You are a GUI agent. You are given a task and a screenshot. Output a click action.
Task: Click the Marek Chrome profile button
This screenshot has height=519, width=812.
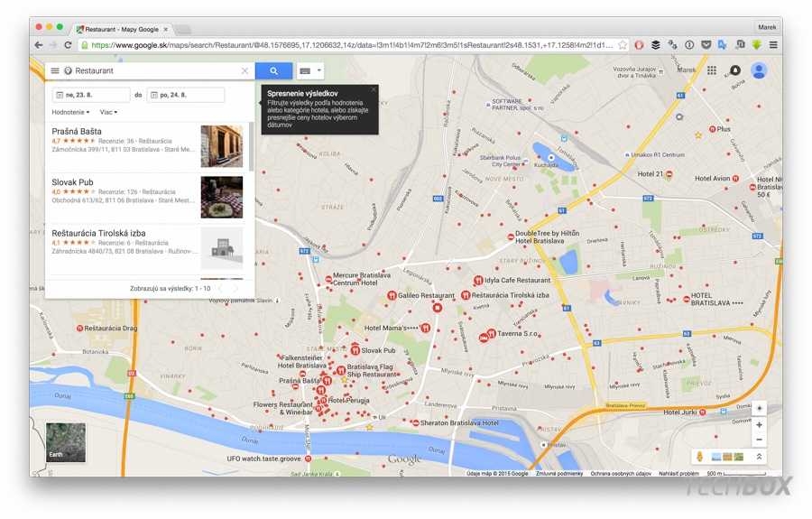point(767,27)
